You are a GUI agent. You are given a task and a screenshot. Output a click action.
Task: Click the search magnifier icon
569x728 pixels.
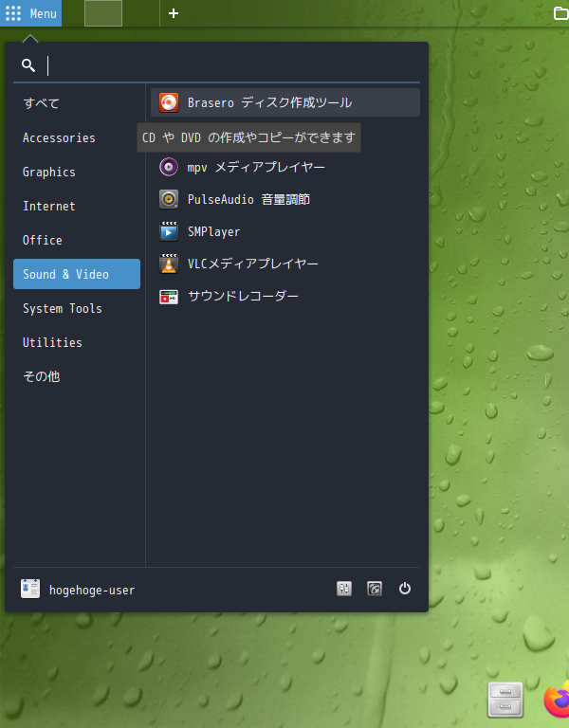pyautogui.click(x=28, y=65)
